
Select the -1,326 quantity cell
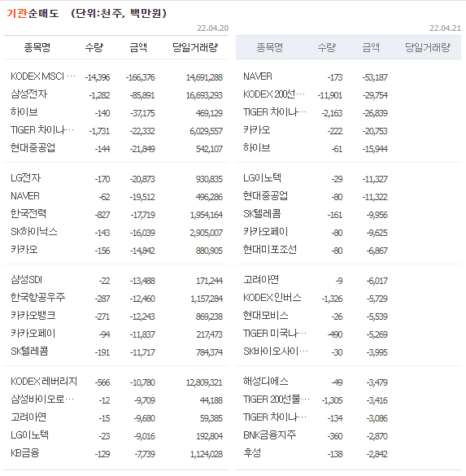pos(332,299)
